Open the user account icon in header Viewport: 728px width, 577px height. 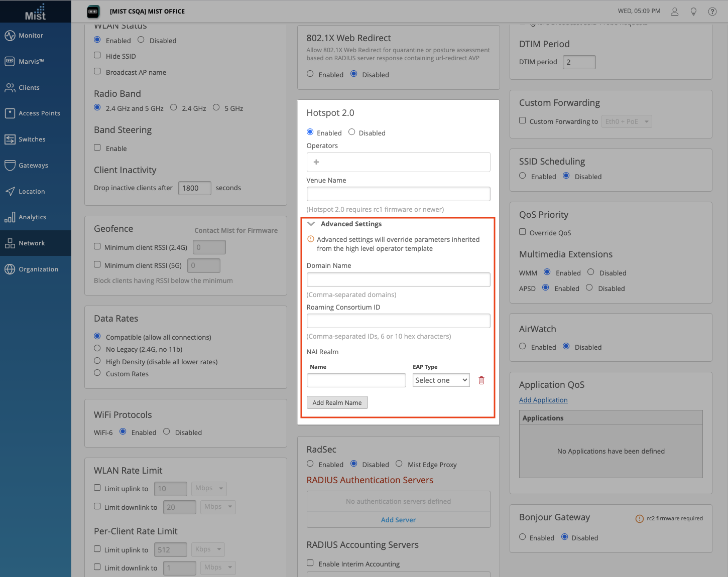674,11
